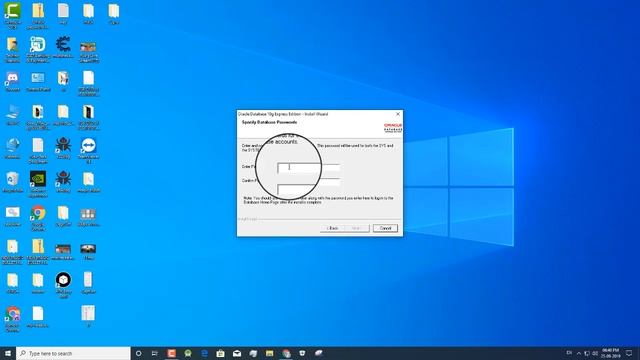Open the notification Action Center
Viewport: 640px width, 360px height.
coord(629,353)
